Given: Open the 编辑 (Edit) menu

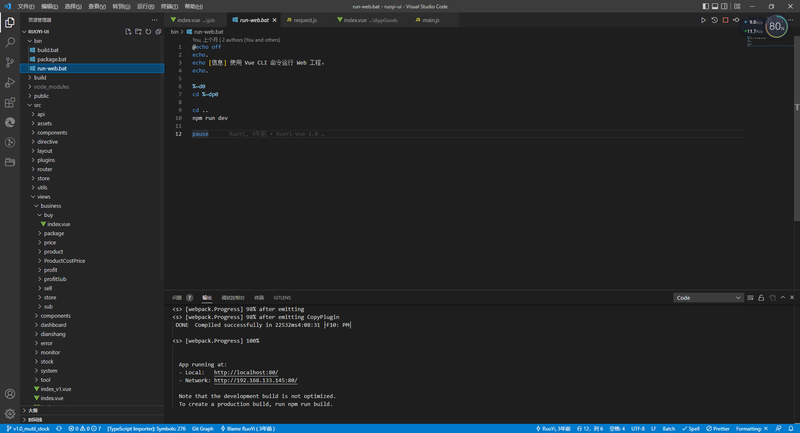Looking at the screenshot, I should click(x=50, y=7).
